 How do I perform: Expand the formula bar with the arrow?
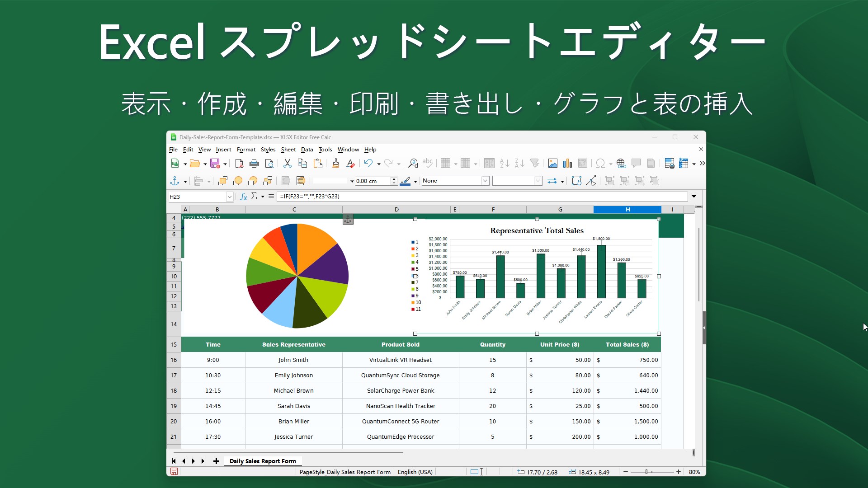(x=694, y=197)
